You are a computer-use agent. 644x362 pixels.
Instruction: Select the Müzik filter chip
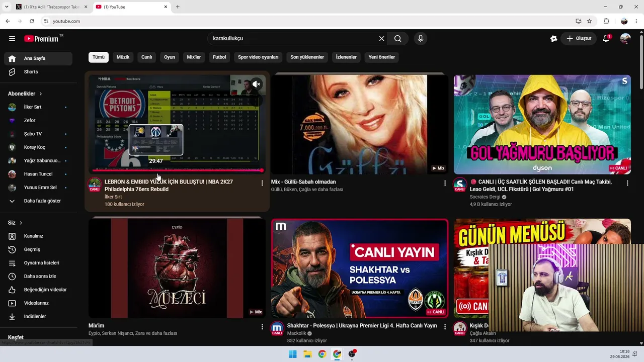pyautogui.click(x=123, y=57)
